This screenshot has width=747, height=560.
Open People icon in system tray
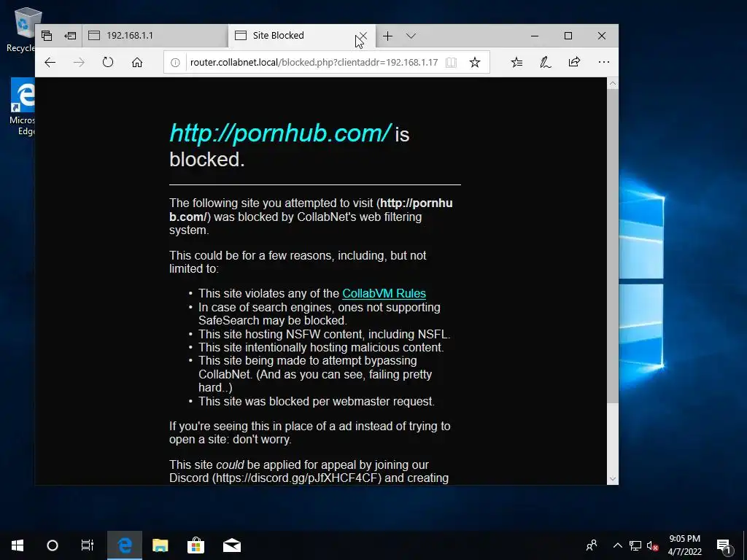[592, 545]
